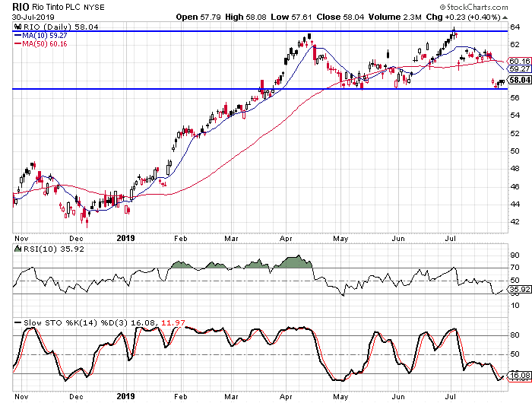Click the Open 57.79 value

[x=198, y=17]
